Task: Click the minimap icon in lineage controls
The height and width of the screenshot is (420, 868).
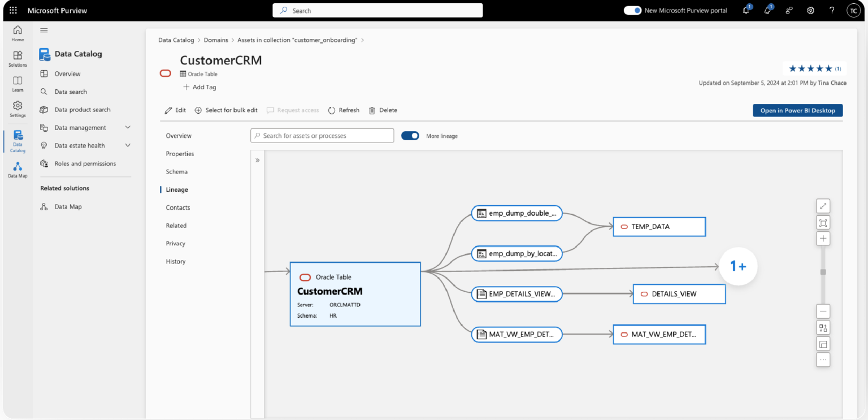Action: click(x=823, y=343)
